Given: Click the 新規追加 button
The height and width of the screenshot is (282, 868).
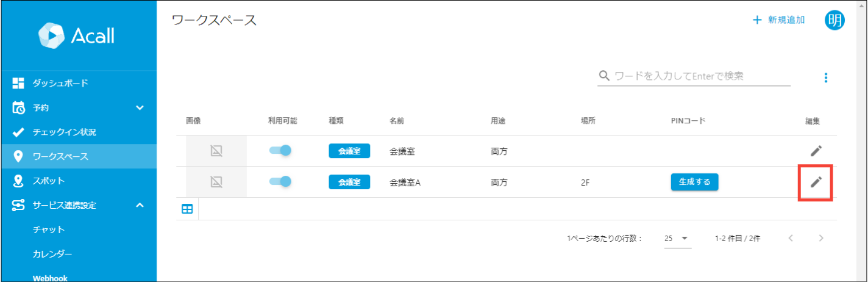Looking at the screenshot, I should click(779, 20).
